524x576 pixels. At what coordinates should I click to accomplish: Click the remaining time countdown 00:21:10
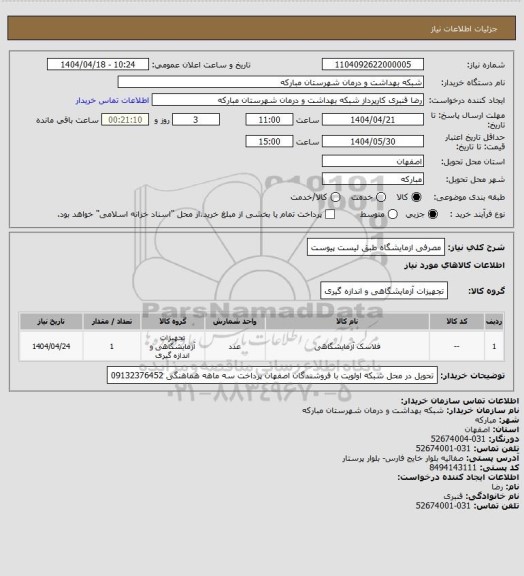point(125,120)
